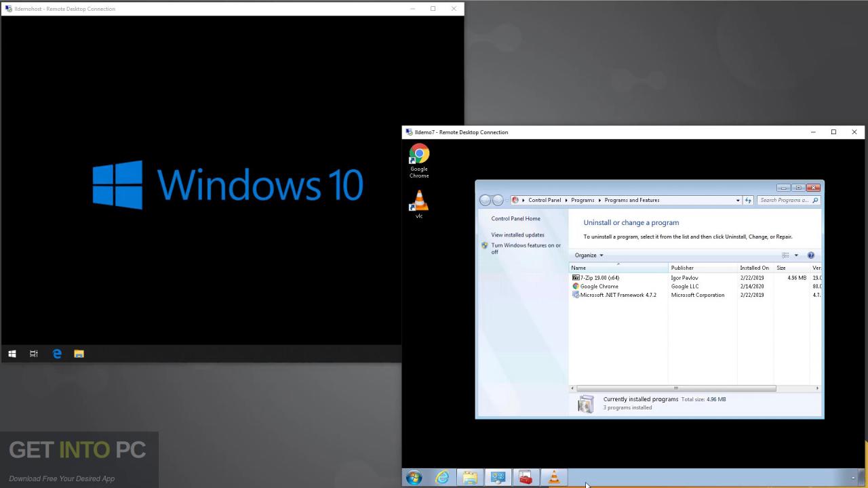Image resolution: width=868 pixels, height=488 pixels.
Task: Click the Back arrow in Programs and Features
Action: tap(485, 200)
